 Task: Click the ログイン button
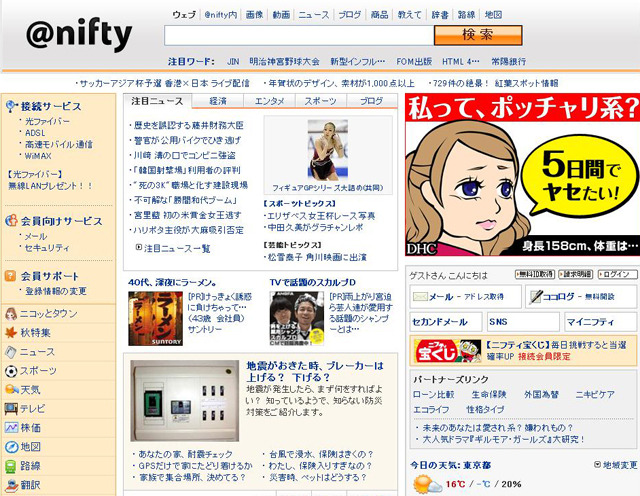click(x=617, y=274)
